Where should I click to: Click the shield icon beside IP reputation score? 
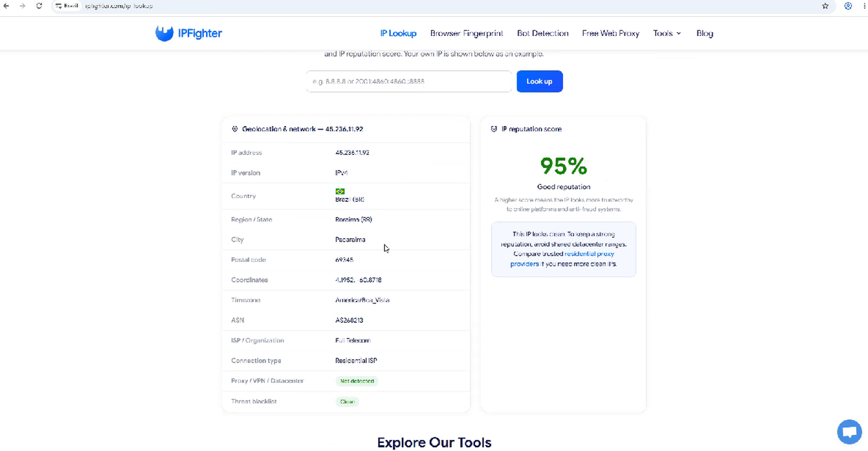point(494,129)
